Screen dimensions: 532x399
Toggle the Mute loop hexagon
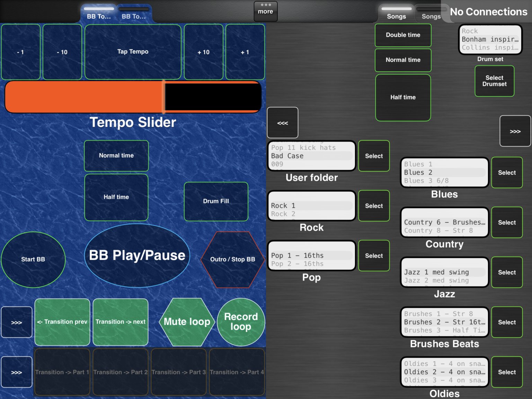[187, 322]
